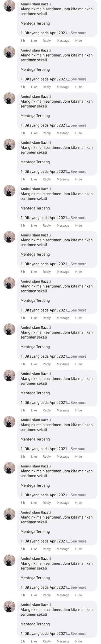Like the first comment
This screenshot has height=644, width=101.
(34, 41)
